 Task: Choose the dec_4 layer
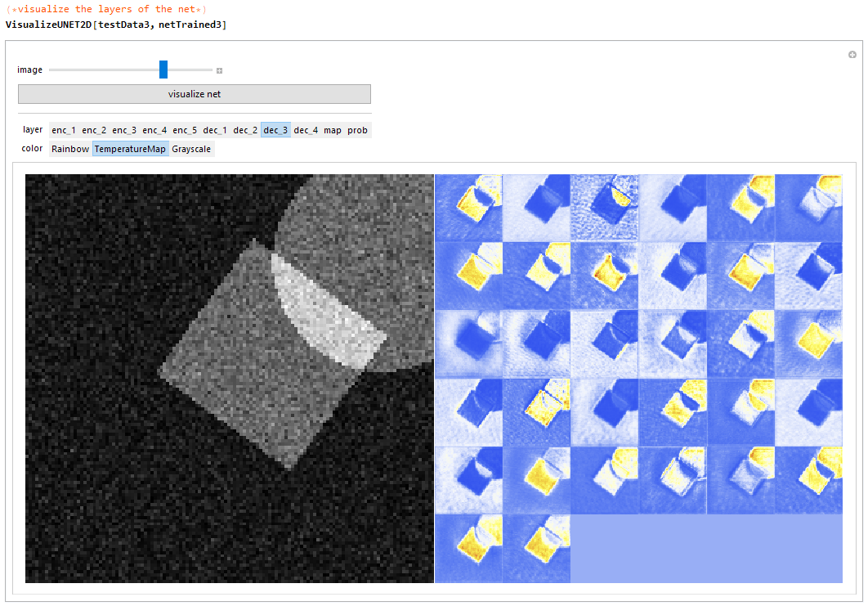(x=306, y=130)
